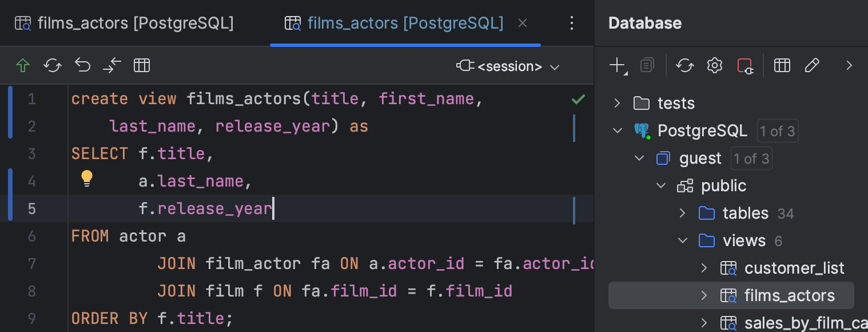Image resolution: width=868 pixels, height=332 pixels.
Task: Open the three-dot tab options menu
Action: pyautogui.click(x=571, y=23)
